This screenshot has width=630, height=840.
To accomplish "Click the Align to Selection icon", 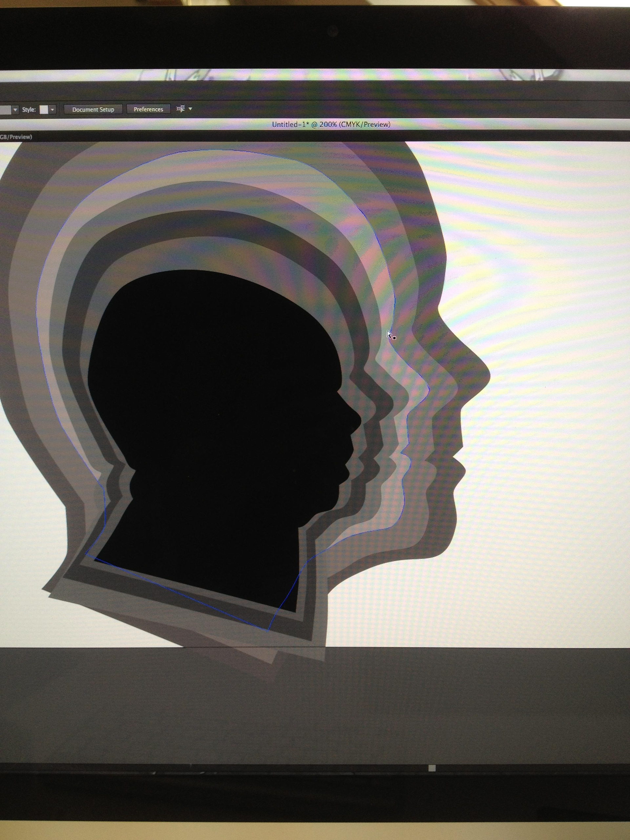I will coord(181,109).
